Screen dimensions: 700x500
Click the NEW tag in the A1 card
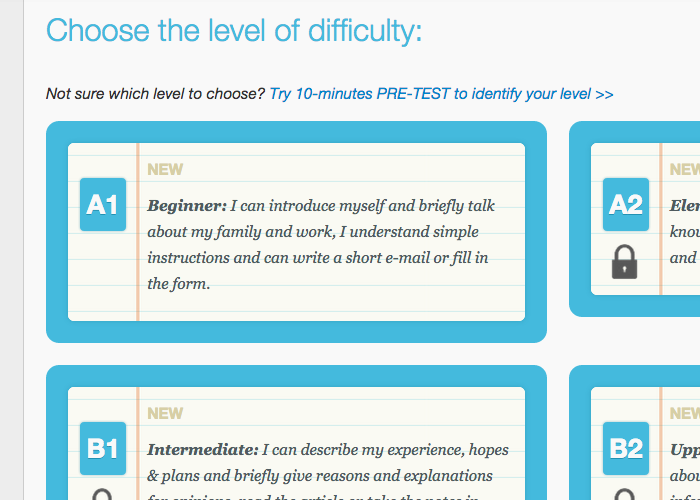[165, 169]
